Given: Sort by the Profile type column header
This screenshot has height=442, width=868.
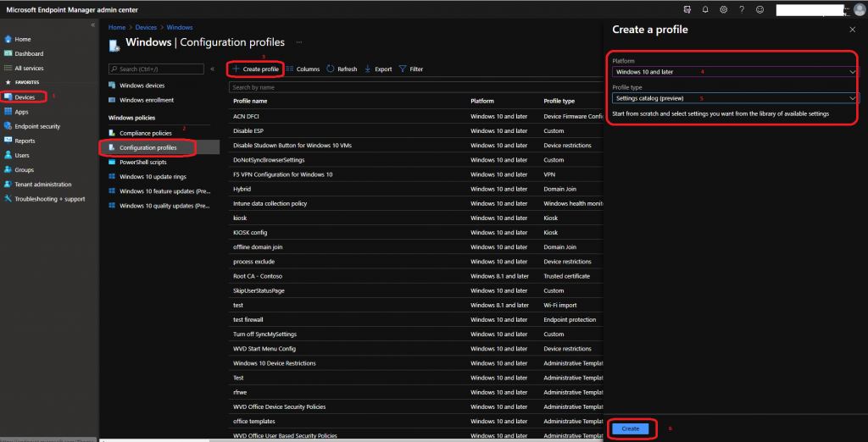Looking at the screenshot, I should pyautogui.click(x=559, y=102).
